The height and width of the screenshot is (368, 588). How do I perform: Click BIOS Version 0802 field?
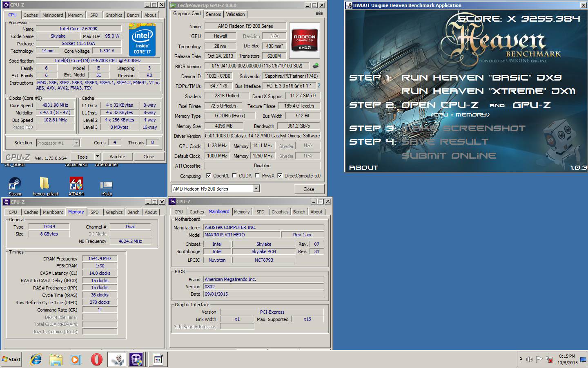[264, 287]
